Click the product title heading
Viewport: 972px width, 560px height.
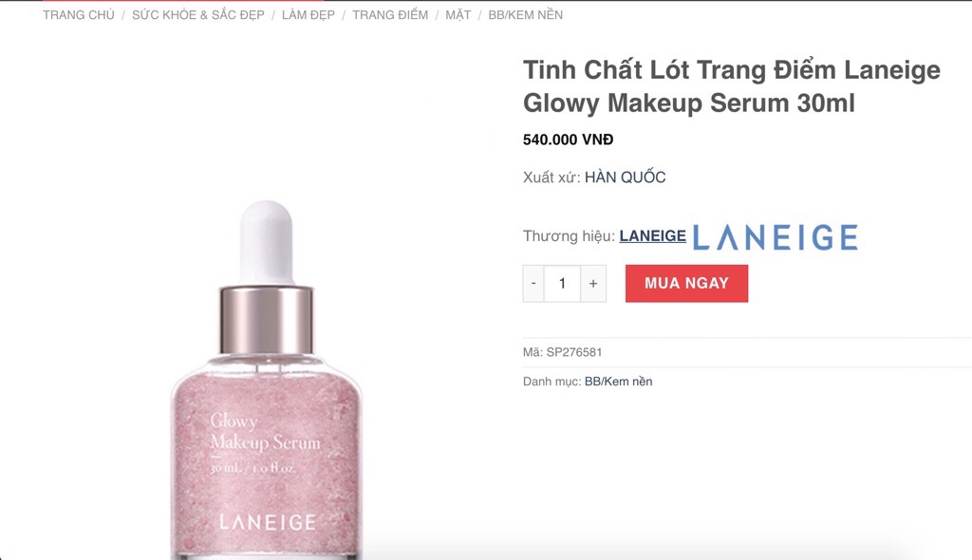pyautogui.click(x=732, y=86)
